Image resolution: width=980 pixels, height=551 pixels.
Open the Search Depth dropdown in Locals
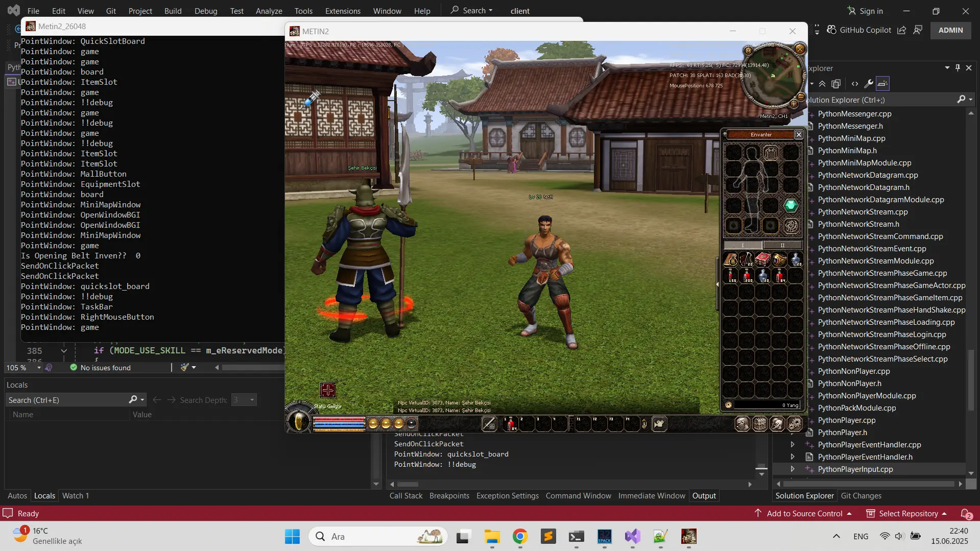pos(244,400)
